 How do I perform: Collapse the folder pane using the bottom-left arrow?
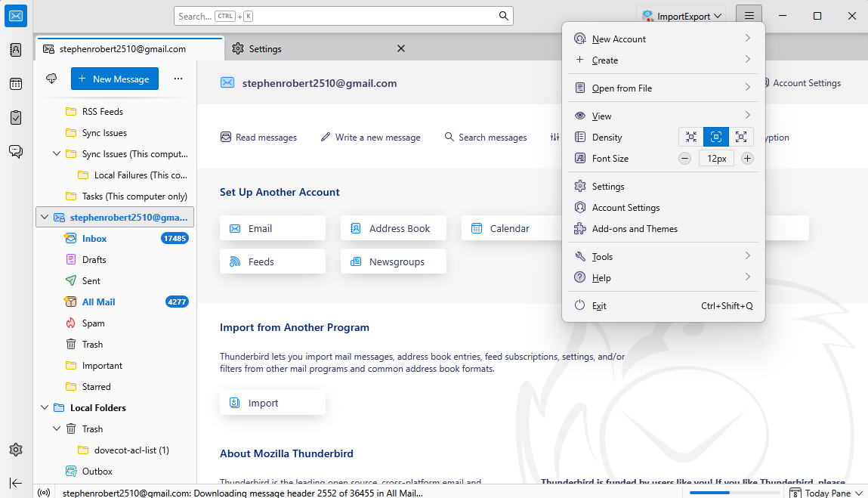pos(15,483)
